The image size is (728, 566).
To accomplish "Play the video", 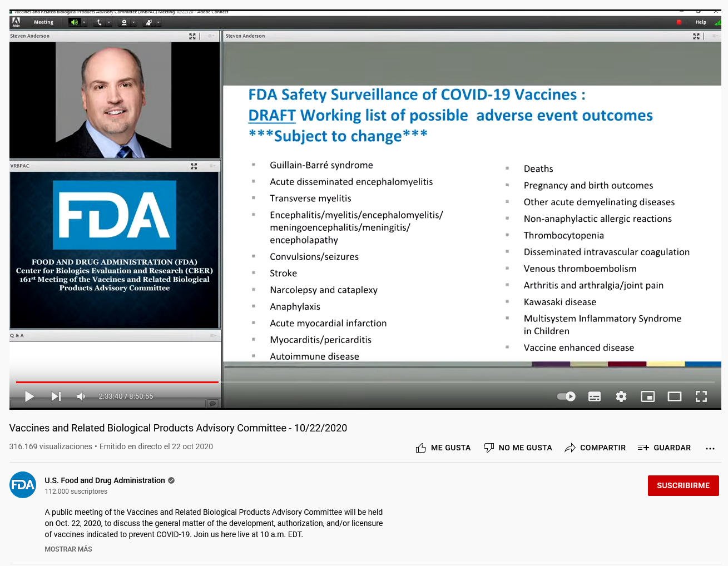I will point(29,396).
